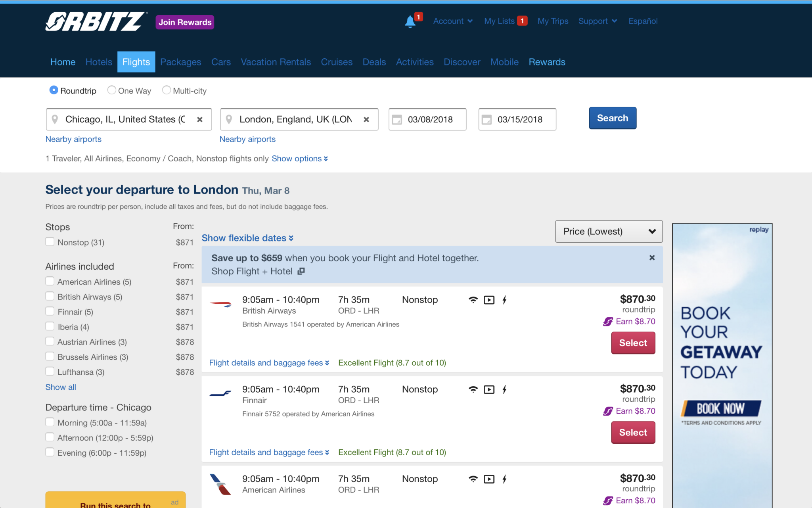Viewport: 812px width, 508px height.
Task: Click the American Airlines Wi-Fi icon
Action: [x=473, y=479]
